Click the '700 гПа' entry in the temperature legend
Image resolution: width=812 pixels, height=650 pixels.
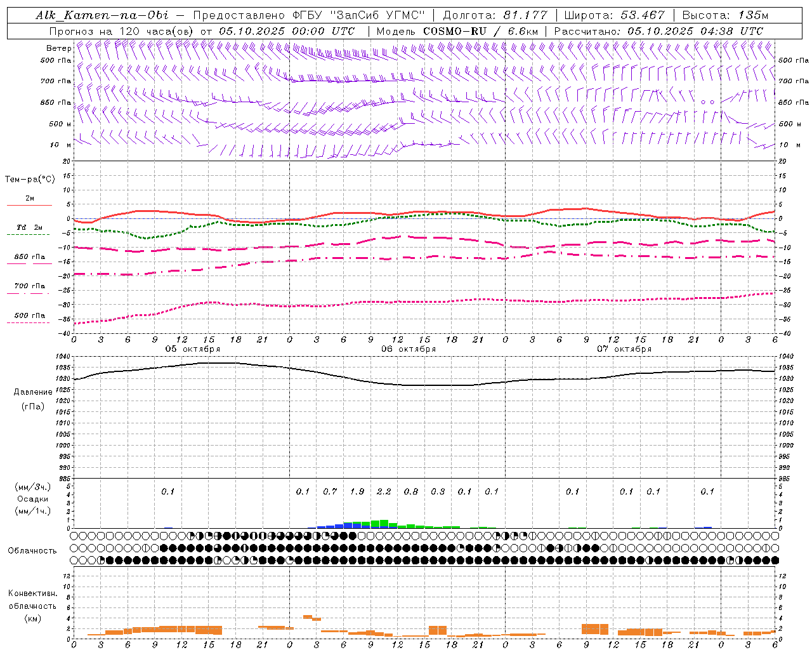30,286
